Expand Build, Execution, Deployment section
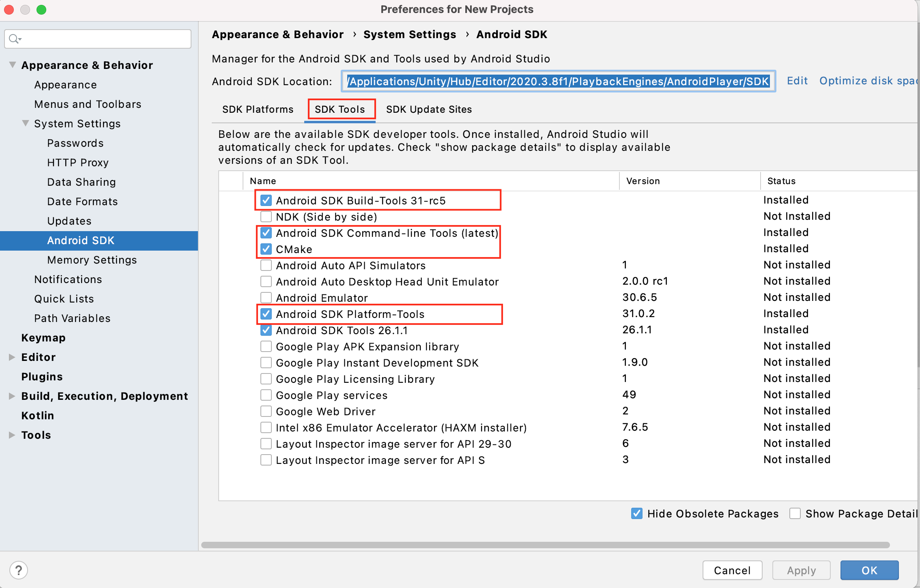This screenshot has width=920, height=588. 12,396
